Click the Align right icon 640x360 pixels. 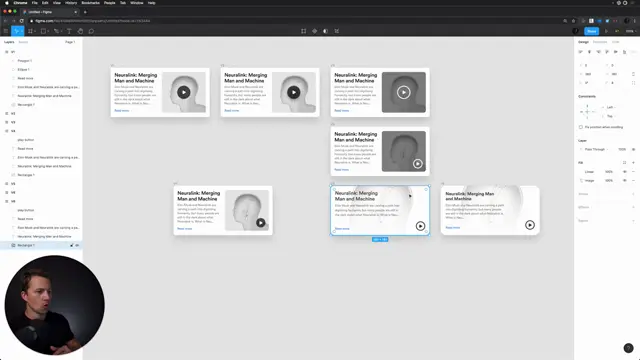pos(598,52)
